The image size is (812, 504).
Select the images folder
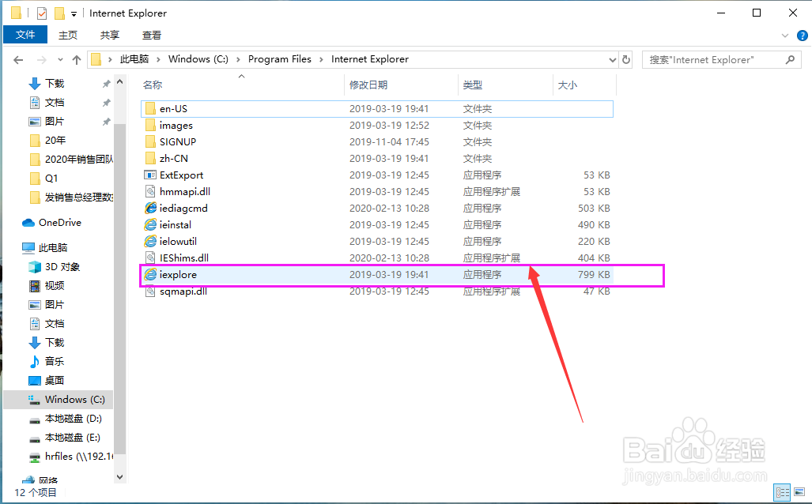[x=377, y=126]
